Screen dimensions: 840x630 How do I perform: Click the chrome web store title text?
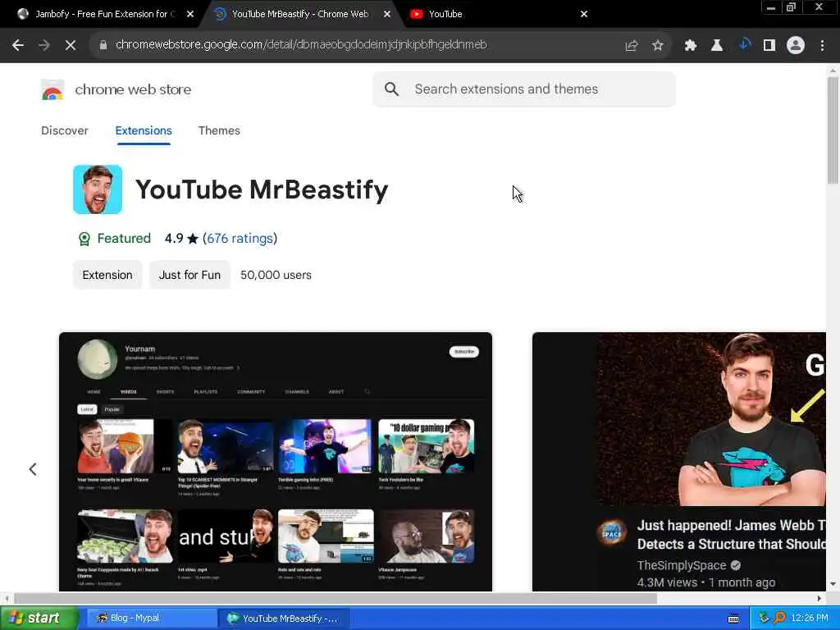click(x=133, y=89)
